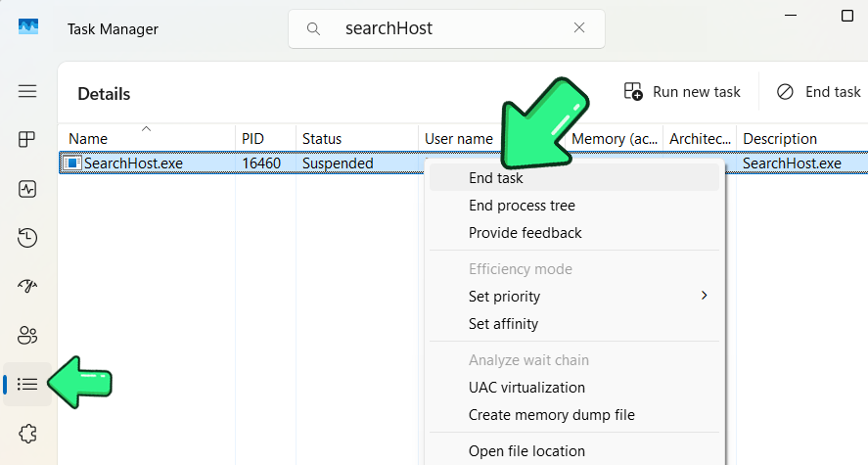Click End task button in toolbar

point(818,91)
